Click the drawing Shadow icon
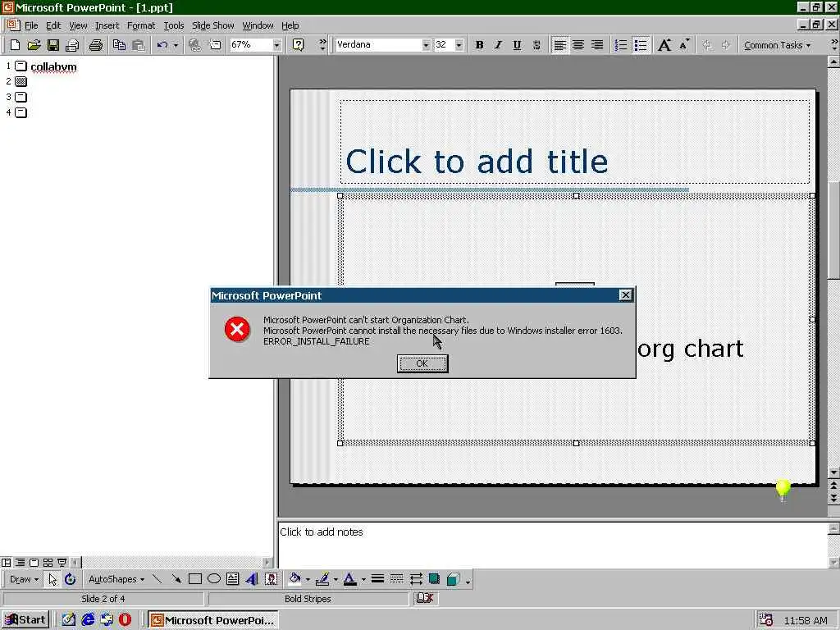Image resolution: width=840 pixels, height=630 pixels. pos(434,579)
